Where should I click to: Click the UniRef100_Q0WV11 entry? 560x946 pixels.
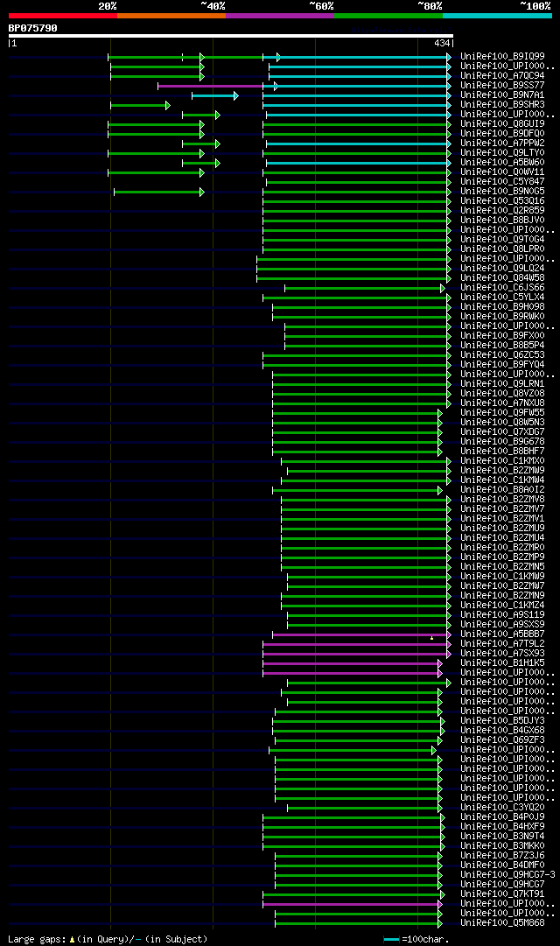[x=502, y=172]
